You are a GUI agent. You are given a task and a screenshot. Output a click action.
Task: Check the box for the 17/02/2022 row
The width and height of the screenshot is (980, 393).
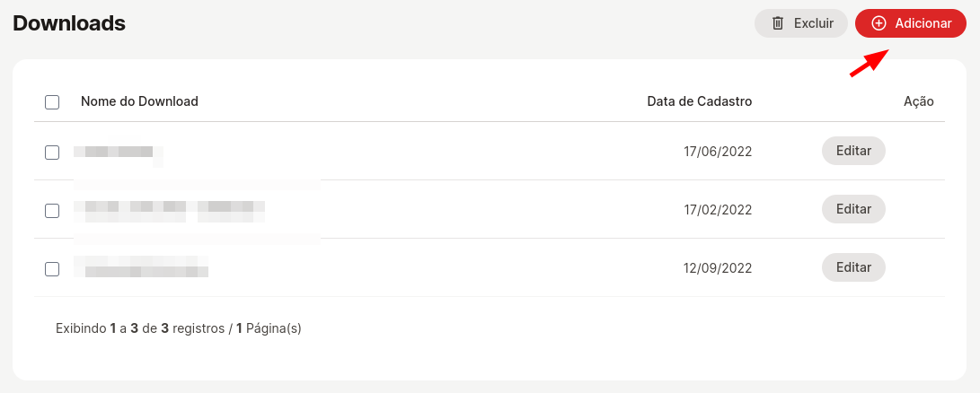tap(52, 211)
